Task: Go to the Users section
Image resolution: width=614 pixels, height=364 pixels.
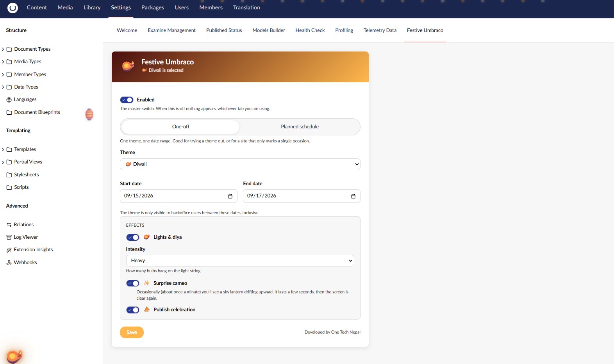Action: 182,7
